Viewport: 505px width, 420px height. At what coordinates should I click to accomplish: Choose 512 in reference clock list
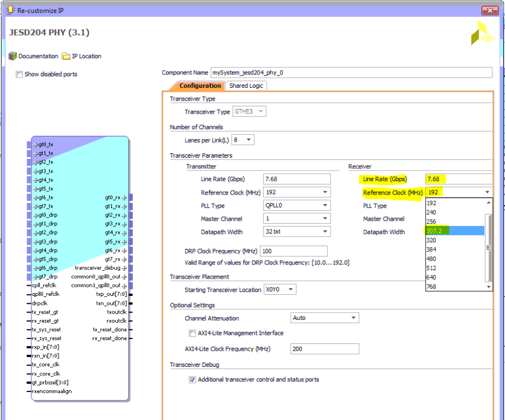coord(455,268)
